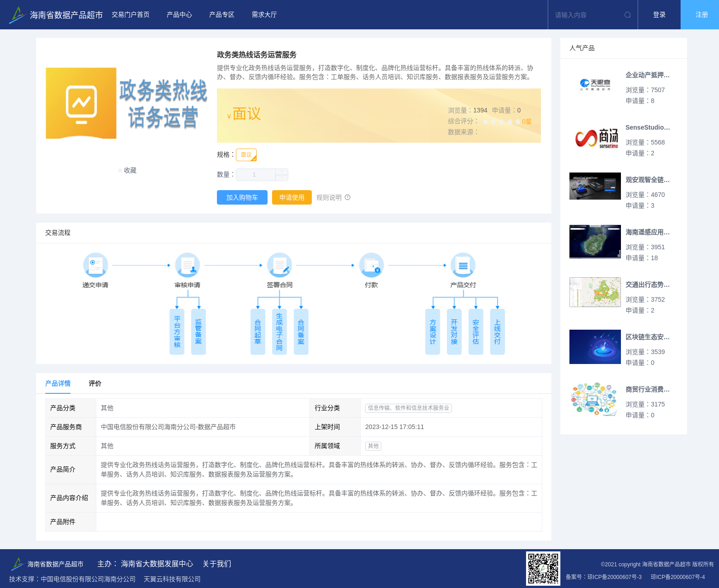Click the 开发对接 step box

pyautogui.click(x=454, y=331)
